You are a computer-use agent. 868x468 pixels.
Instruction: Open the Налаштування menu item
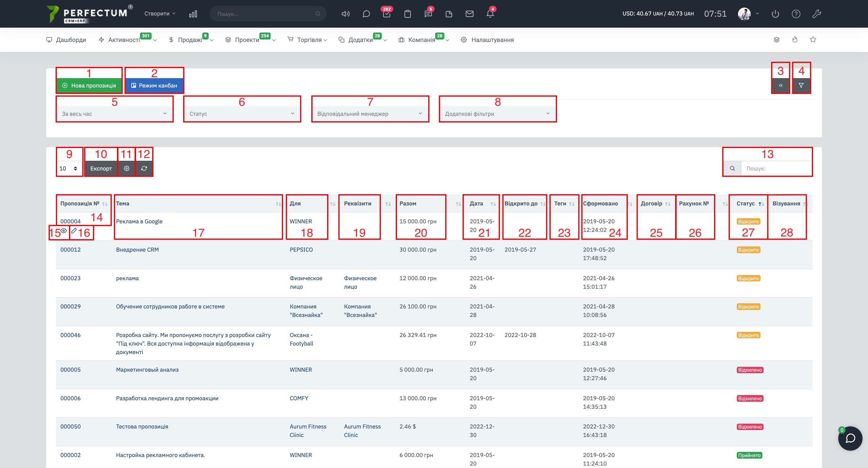click(x=492, y=40)
